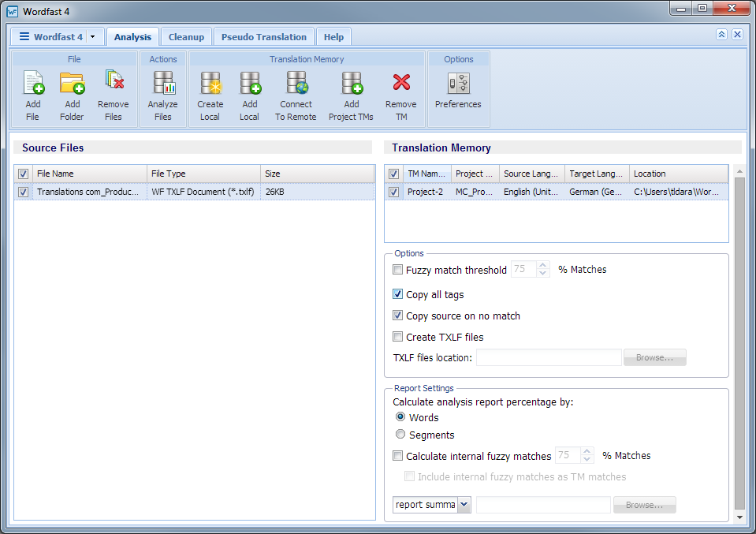
Task: Click the fuzzy match threshold value field
Action: tap(523, 269)
